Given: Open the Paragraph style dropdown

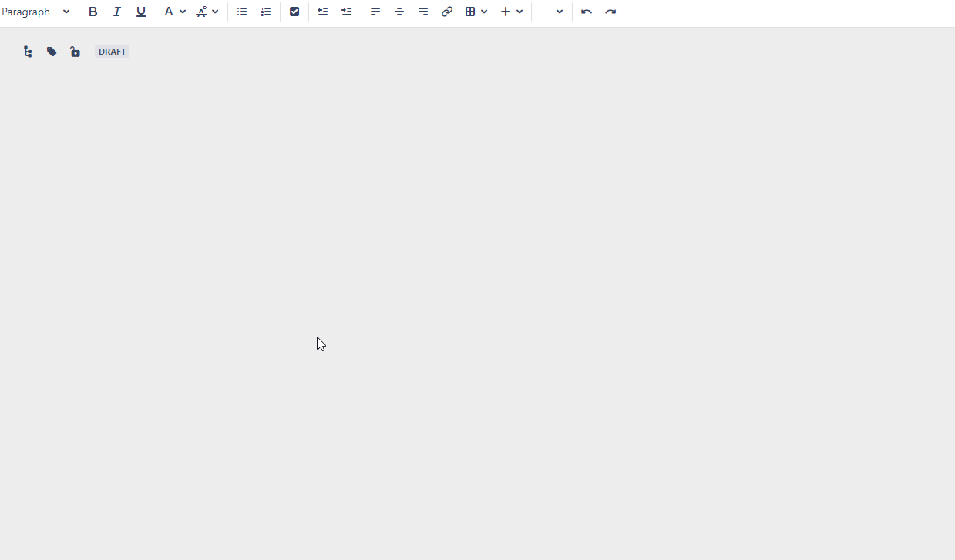Looking at the screenshot, I should (x=35, y=12).
